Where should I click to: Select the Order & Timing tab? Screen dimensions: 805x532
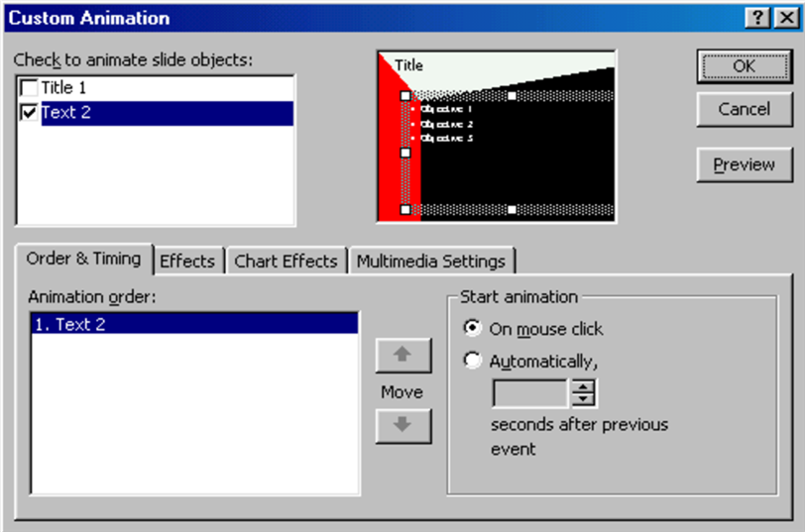click(x=83, y=259)
